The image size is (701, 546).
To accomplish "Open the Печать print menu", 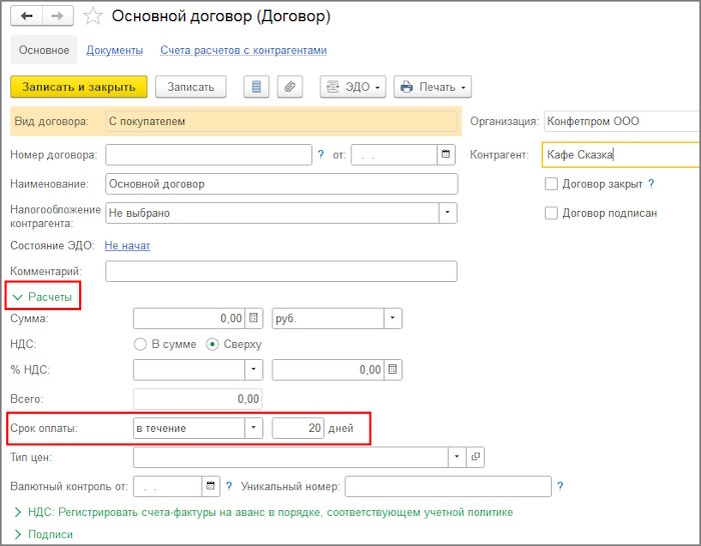I will (432, 87).
